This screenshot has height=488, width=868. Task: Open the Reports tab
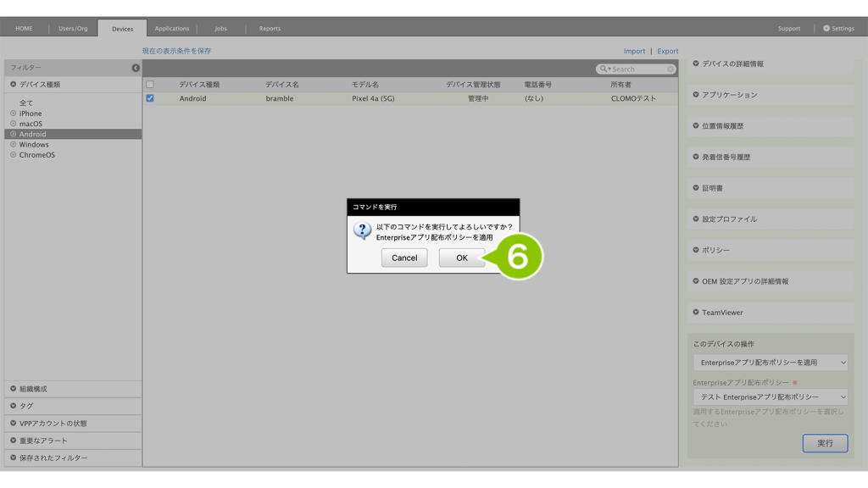click(x=270, y=28)
